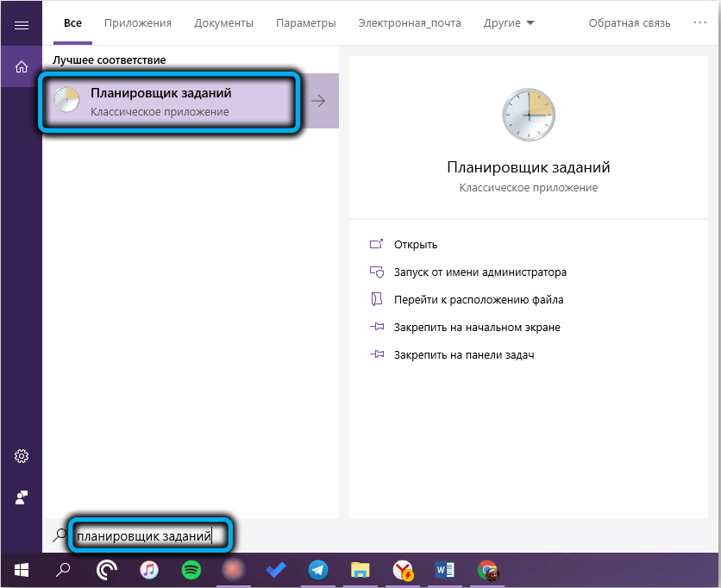
Task: Switch to the Приложения tab
Action: point(138,23)
